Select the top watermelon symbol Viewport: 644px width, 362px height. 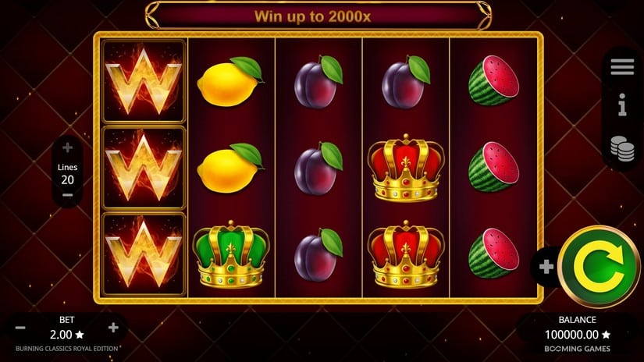click(x=493, y=80)
